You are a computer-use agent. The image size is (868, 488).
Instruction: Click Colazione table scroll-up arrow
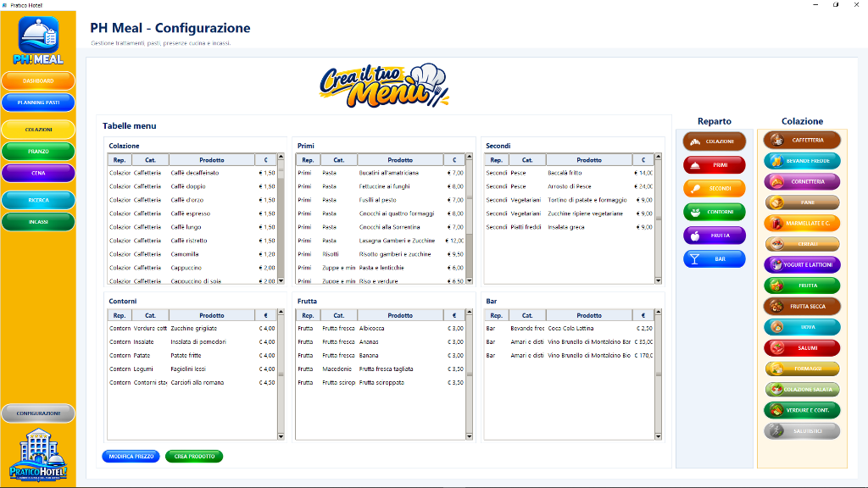[281, 157]
